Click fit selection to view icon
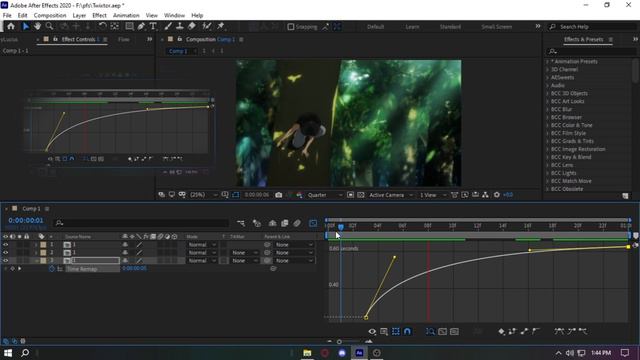The width and height of the screenshot is (640, 360). click(442, 331)
